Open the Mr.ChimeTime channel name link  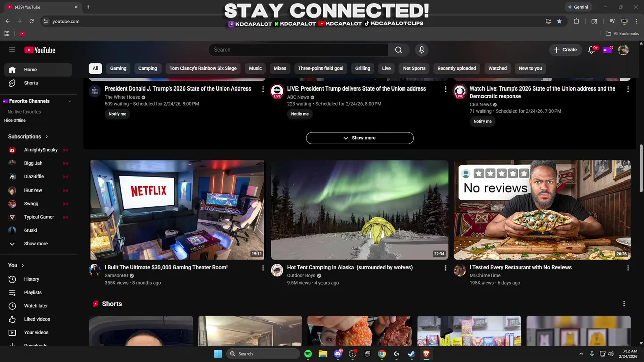tap(485, 276)
